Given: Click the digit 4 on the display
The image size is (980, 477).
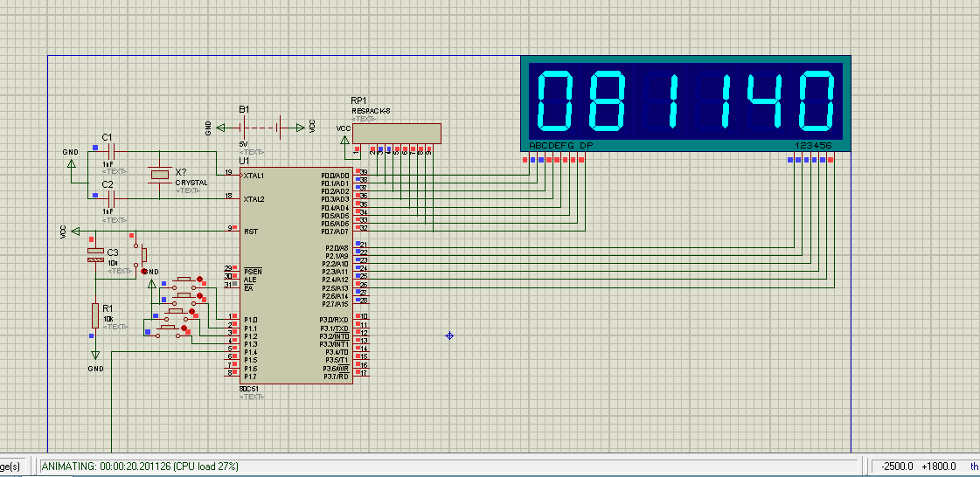Looking at the screenshot, I should (765, 101).
